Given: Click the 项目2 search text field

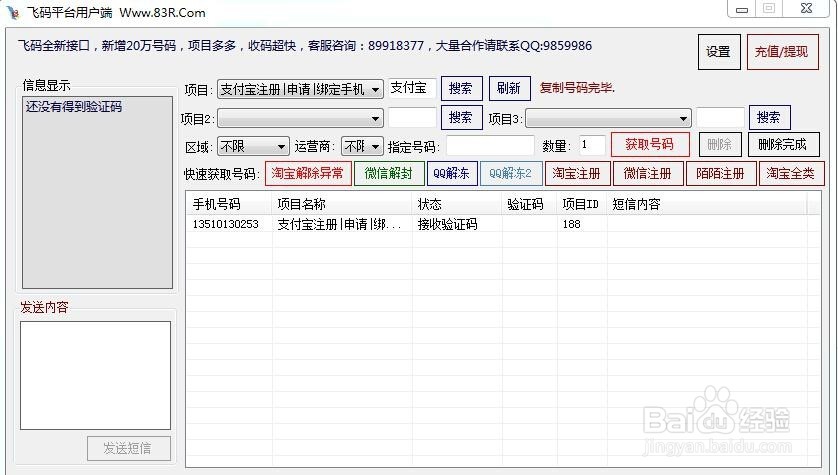Looking at the screenshot, I should (412, 118).
